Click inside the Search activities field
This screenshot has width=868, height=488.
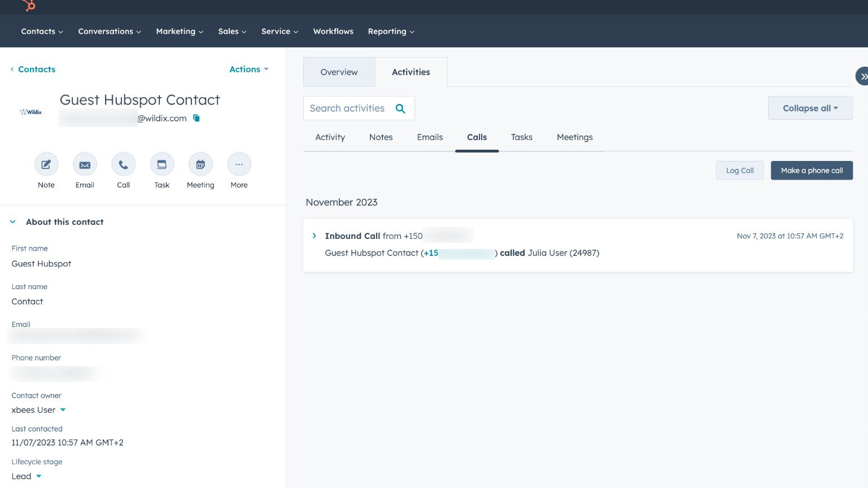coord(350,108)
